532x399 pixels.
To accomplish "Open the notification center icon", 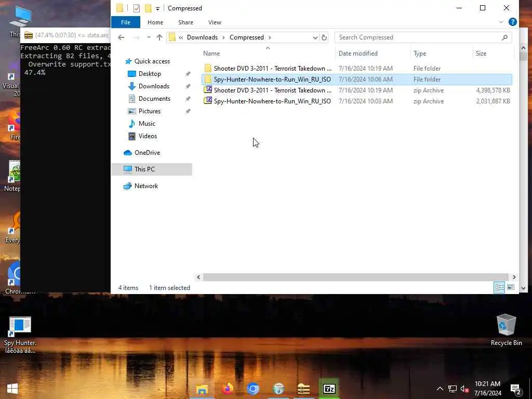I will click(x=516, y=389).
